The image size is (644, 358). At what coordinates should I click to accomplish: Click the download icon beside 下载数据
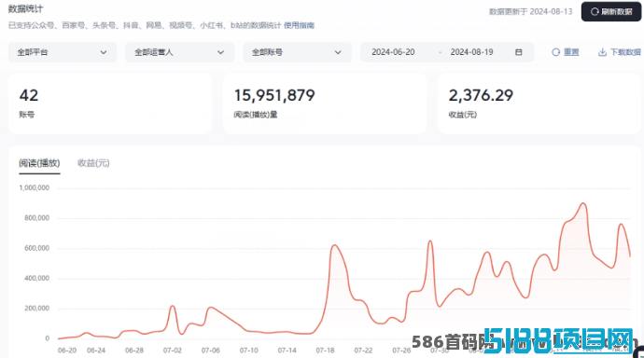click(602, 52)
